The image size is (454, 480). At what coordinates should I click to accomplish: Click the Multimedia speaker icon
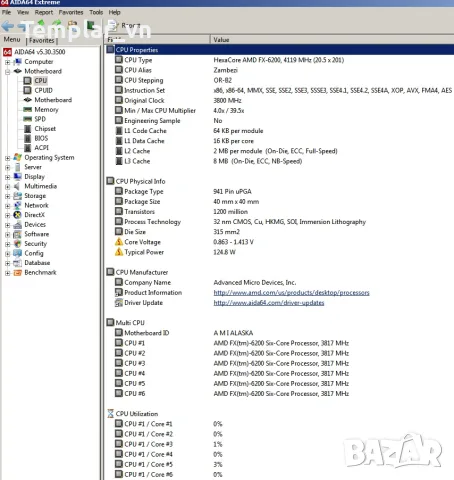(x=17, y=186)
